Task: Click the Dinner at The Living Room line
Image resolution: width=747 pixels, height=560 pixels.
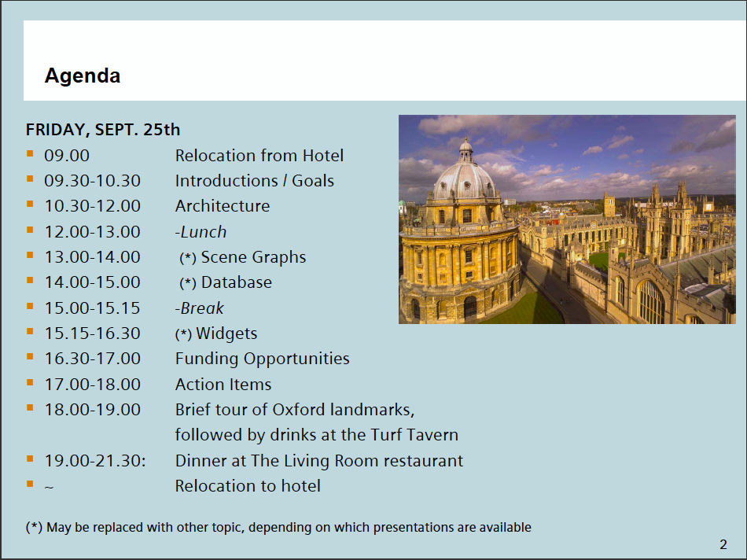Action: (318, 461)
